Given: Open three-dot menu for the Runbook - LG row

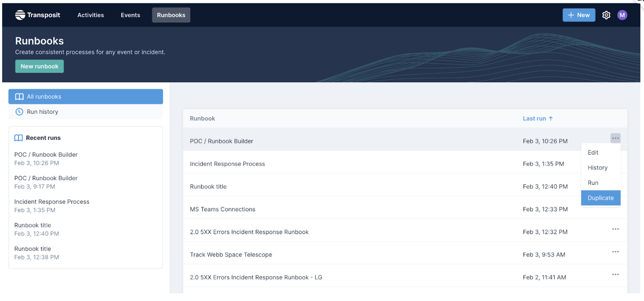Looking at the screenshot, I should pyautogui.click(x=615, y=275).
